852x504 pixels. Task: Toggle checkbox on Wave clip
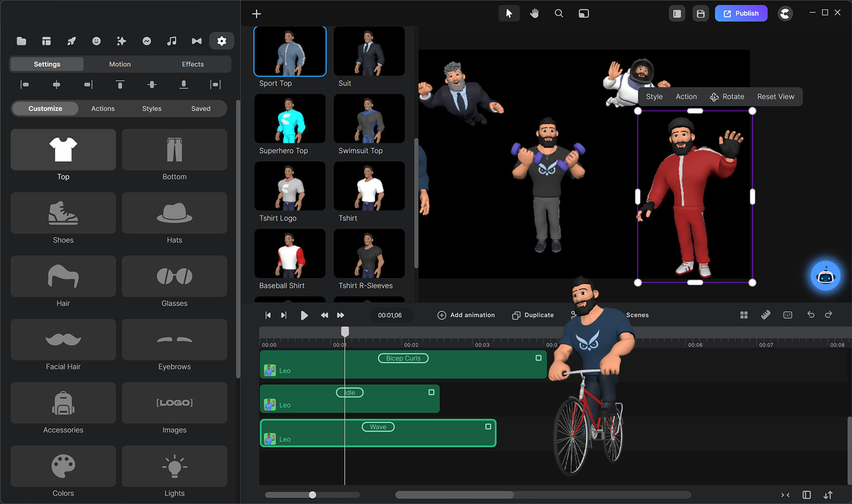[488, 427]
